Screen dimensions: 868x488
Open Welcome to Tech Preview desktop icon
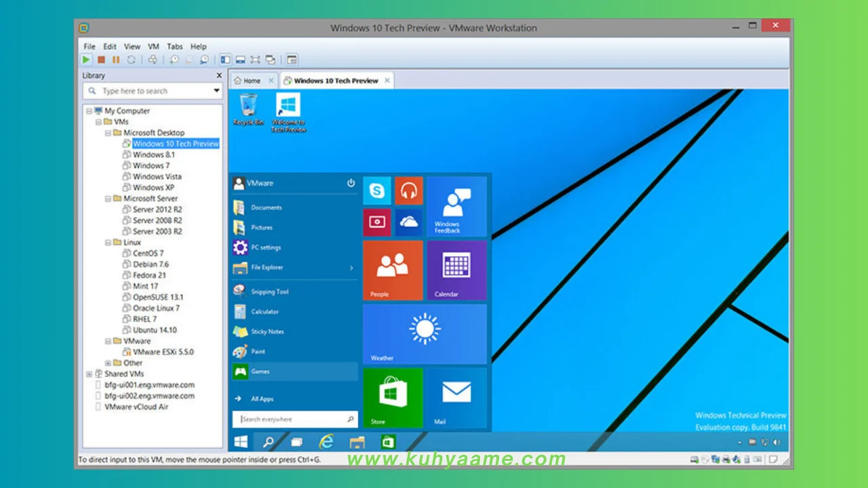pos(288,113)
